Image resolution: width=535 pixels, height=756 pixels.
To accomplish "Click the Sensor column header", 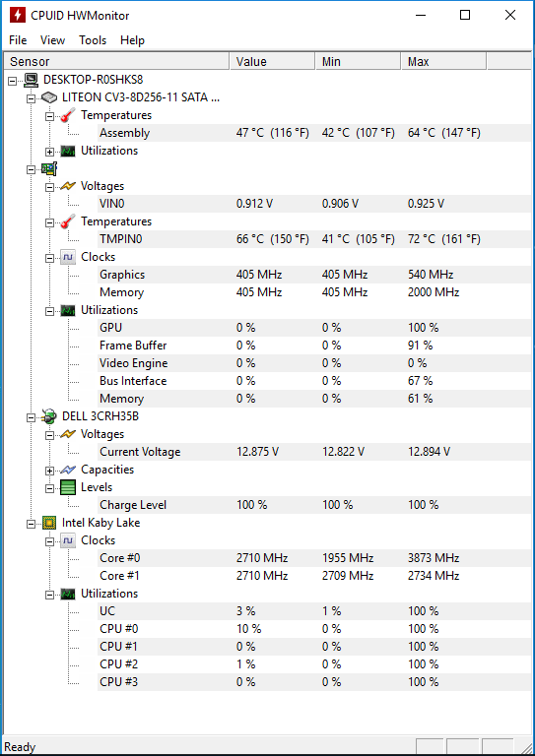I will pos(116,62).
